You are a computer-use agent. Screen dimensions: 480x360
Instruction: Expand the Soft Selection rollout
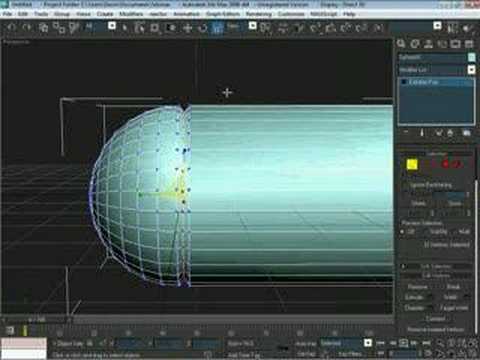pyautogui.click(x=436, y=266)
